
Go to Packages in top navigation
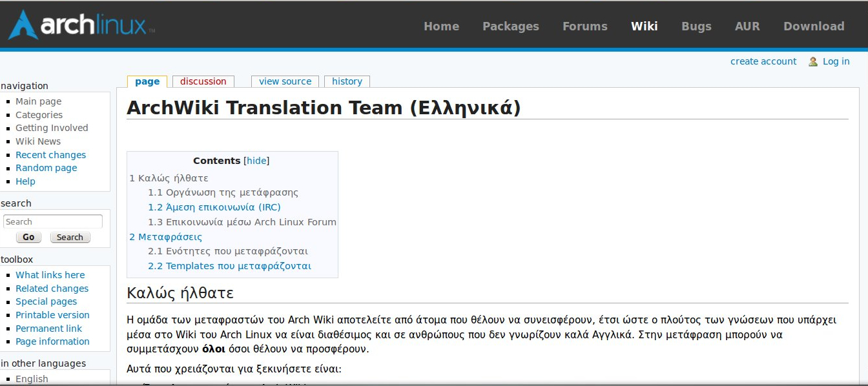510,26
